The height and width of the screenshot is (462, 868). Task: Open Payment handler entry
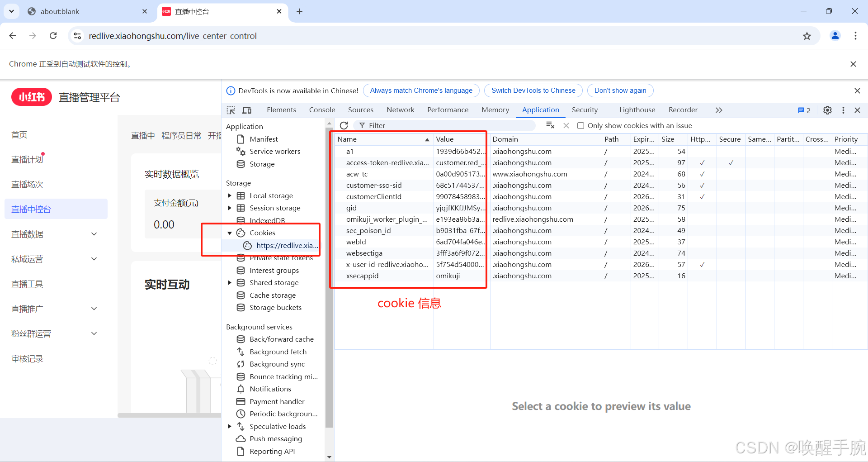(277, 401)
